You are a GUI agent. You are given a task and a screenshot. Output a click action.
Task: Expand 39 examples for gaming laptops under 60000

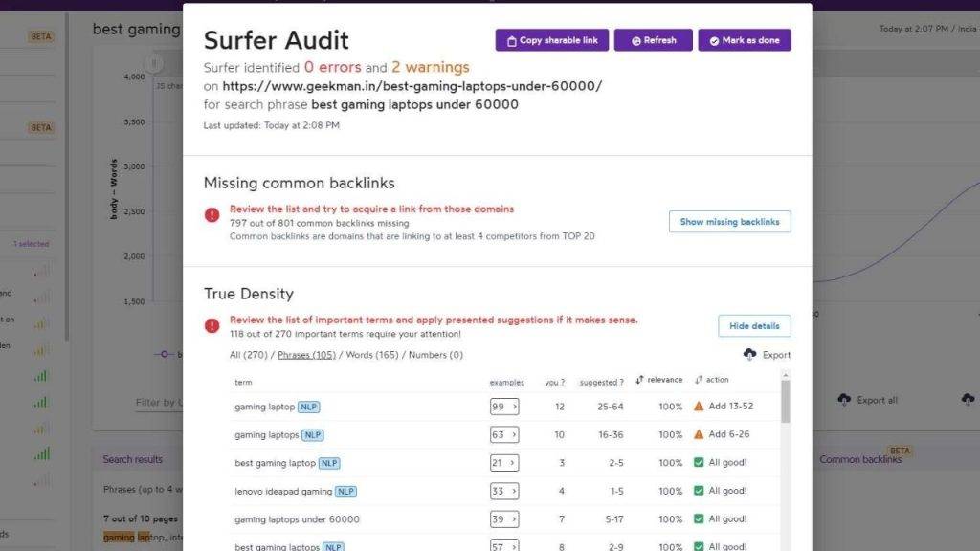pos(504,519)
